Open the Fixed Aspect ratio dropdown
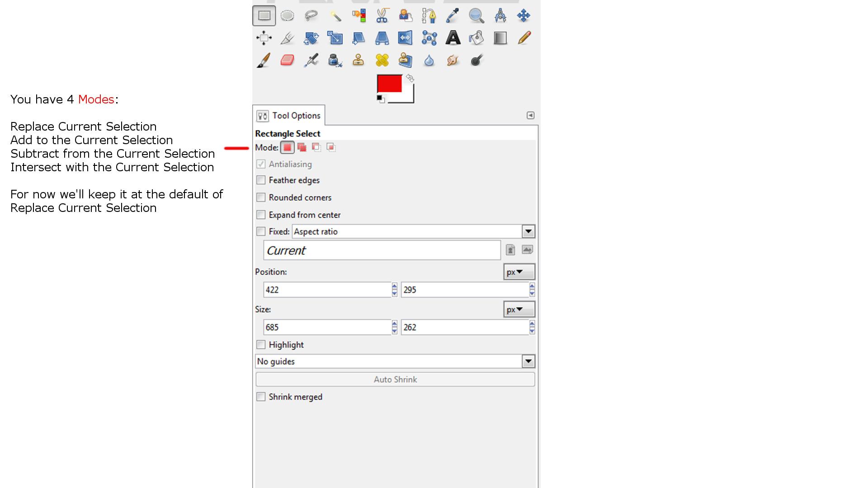Image resolution: width=868 pixels, height=488 pixels. tap(528, 231)
